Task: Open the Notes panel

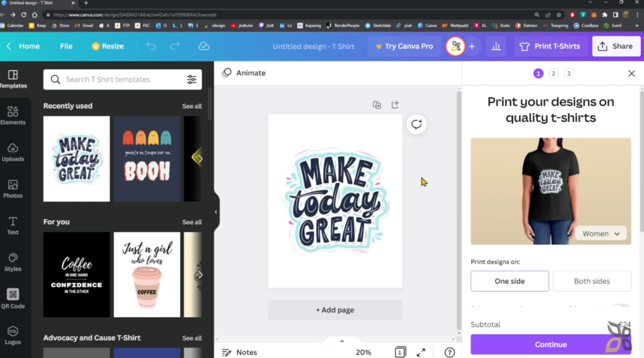Action: pos(240,352)
